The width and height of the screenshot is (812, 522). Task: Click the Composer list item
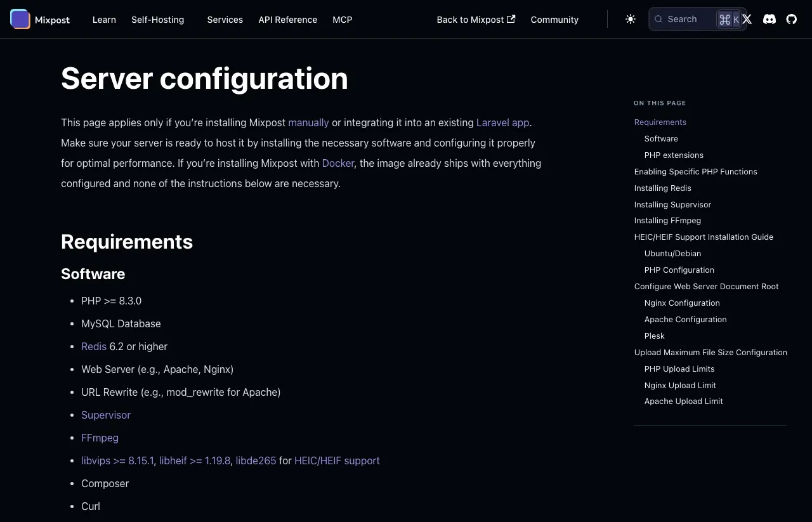[105, 483]
